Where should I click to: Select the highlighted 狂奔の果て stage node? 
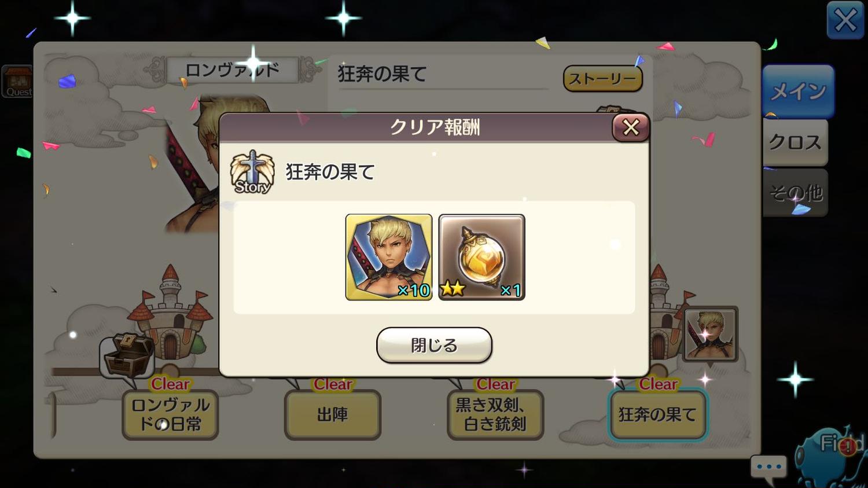click(658, 414)
